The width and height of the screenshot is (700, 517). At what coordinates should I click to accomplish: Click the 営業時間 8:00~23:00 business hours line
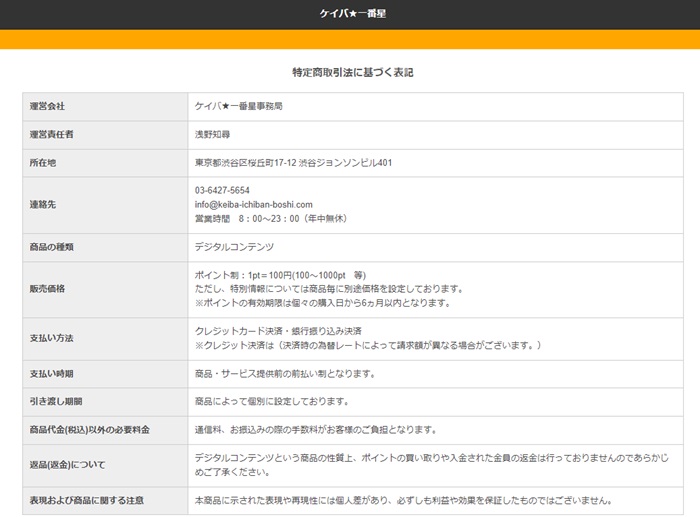(x=271, y=218)
